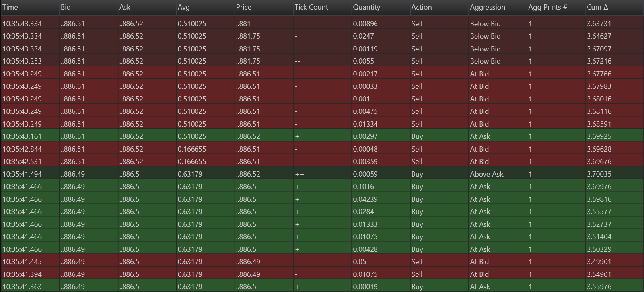Click the 3.63731 cumulative delta value
Image resolution: width=644 pixels, height=292 pixels.
(599, 24)
